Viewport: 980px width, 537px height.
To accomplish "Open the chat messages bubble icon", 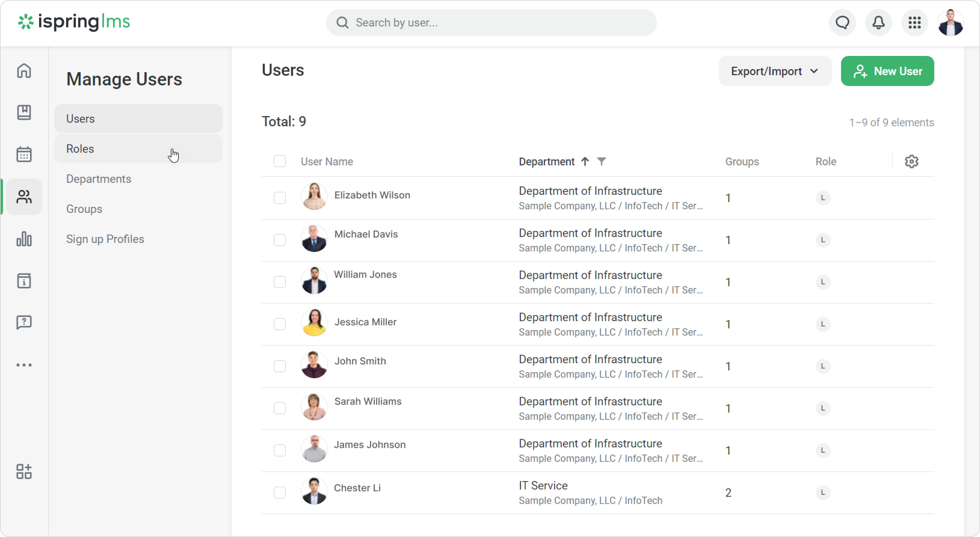I will (842, 23).
